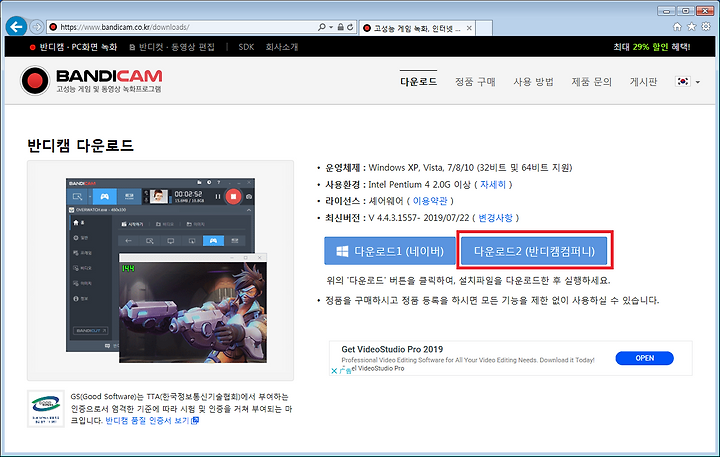Click the address bar lock icon

[340, 27]
